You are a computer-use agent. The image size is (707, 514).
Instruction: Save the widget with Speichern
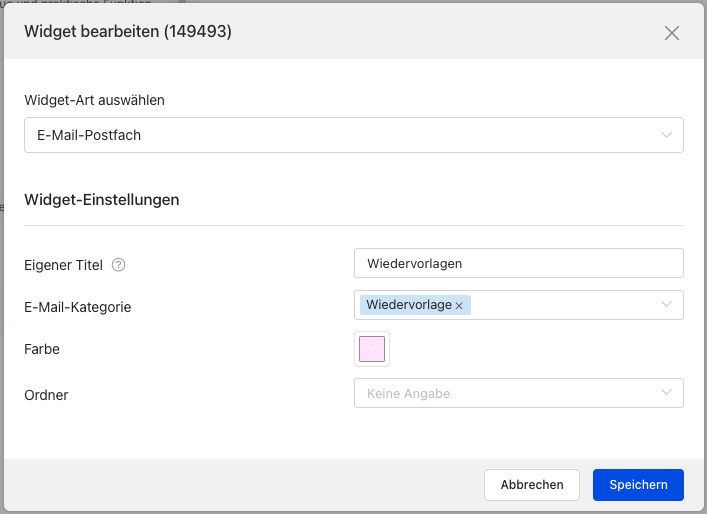pos(638,485)
